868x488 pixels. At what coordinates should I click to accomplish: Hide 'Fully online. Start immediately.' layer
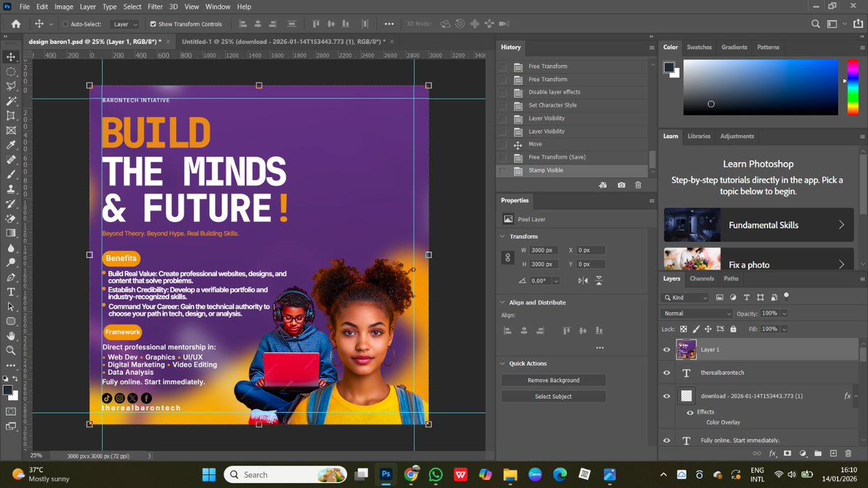tap(666, 440)
